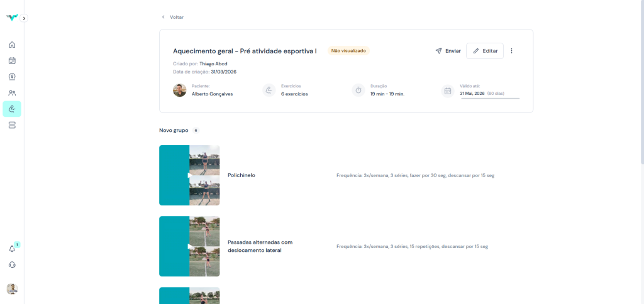Click the headset support icon
The width and height of the screenshot is (644, 304).
pos(12,265)
